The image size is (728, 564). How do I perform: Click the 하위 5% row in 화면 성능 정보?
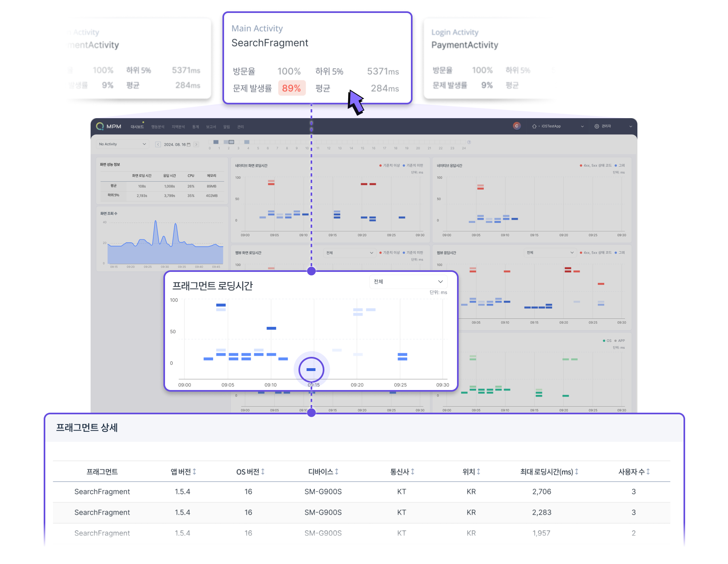162,195
